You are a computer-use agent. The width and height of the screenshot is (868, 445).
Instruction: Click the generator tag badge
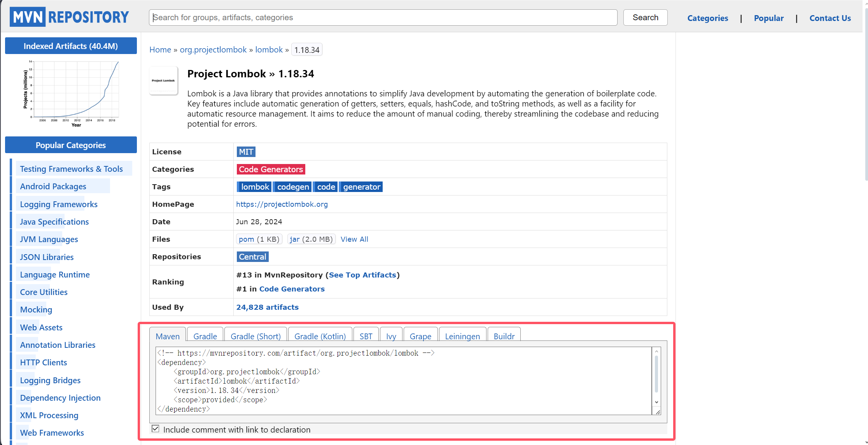pos(361,187)
